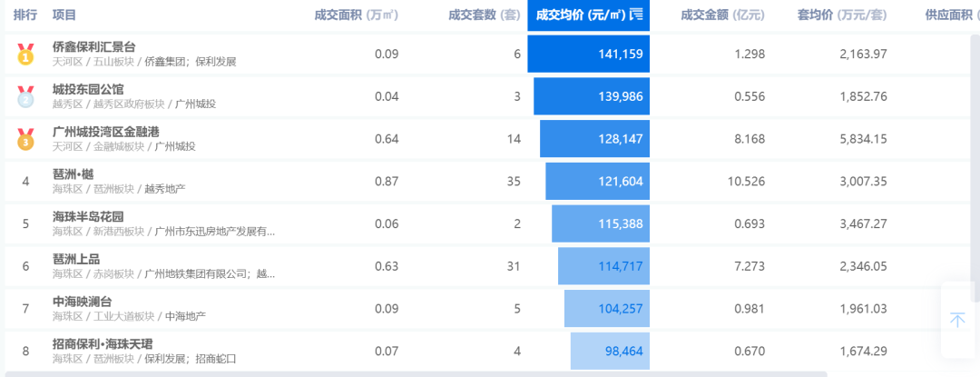Click units sold value 35

pos(514,182)
